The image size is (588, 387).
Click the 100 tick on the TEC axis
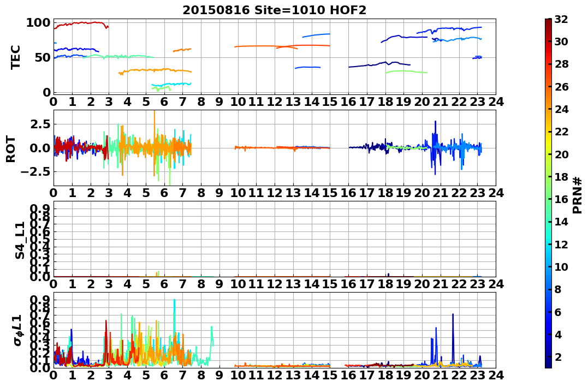click(x=38, y=23)
